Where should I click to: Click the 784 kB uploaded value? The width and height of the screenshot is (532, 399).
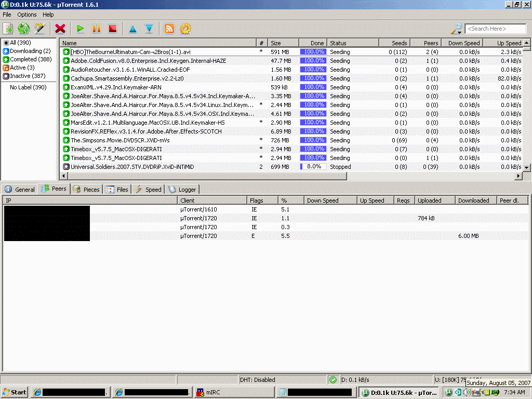pos(426,218)
